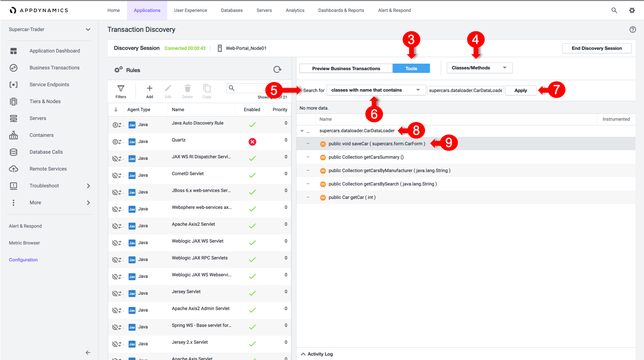Open Dashboards & Reports menu
This screenshot has width=644, height=360.
pyautogui.click(x=341, y=10)
